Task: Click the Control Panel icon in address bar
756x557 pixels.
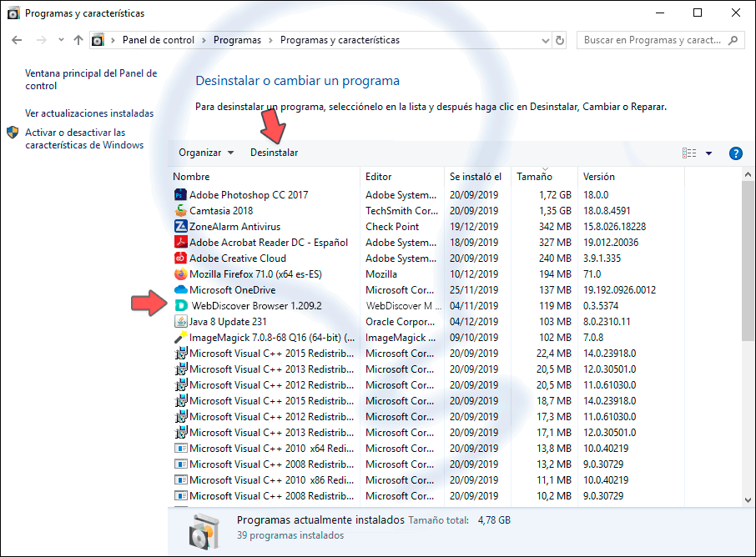Action: click(98, 41)
